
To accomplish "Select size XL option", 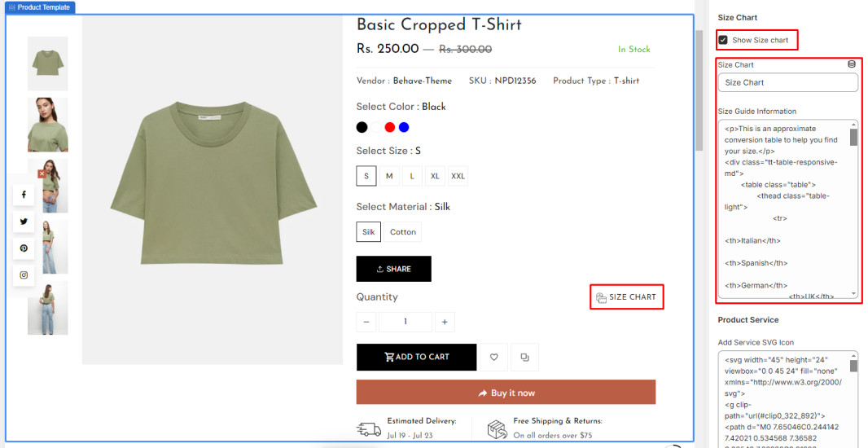I will click(435, 176).
